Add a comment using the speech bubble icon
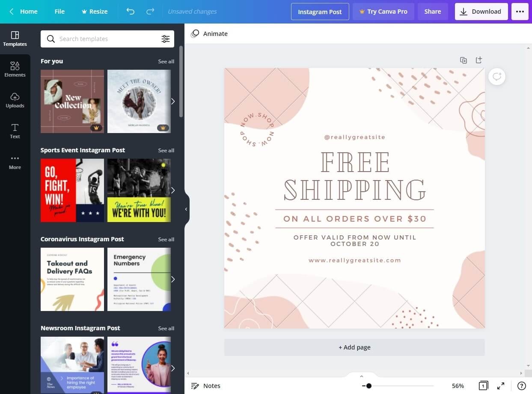 coord(497,77)
